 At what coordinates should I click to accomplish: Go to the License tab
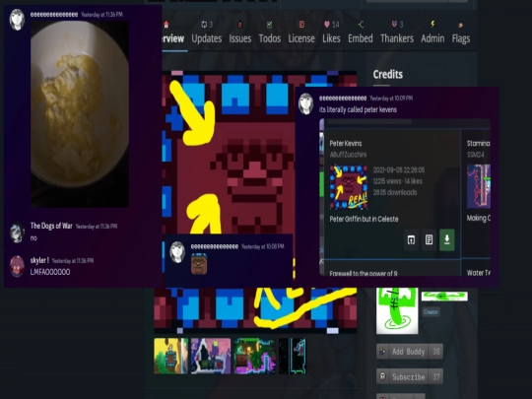[x=301, y=33]
